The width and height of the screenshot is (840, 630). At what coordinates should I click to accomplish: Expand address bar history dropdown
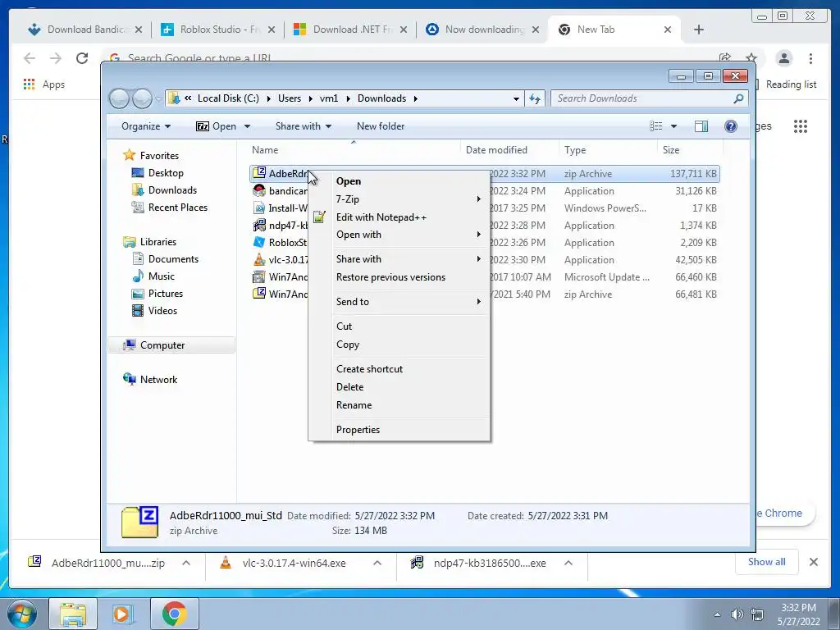point(516,98)
